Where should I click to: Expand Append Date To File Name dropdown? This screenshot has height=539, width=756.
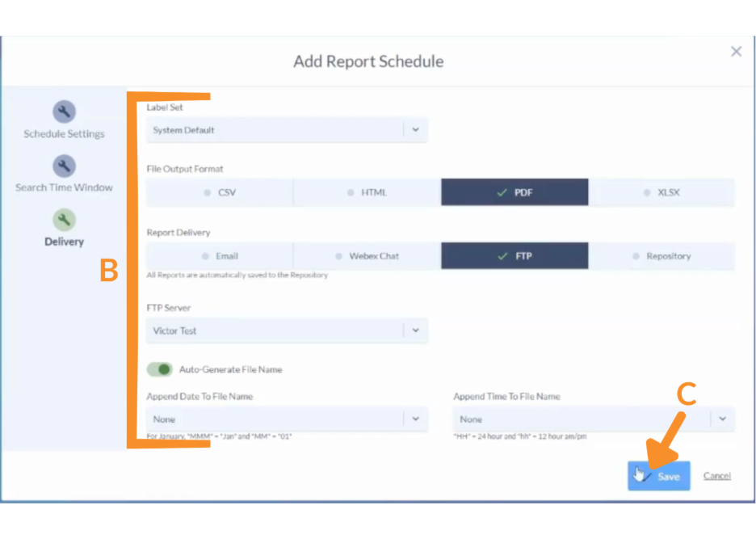tap(415, 419)
